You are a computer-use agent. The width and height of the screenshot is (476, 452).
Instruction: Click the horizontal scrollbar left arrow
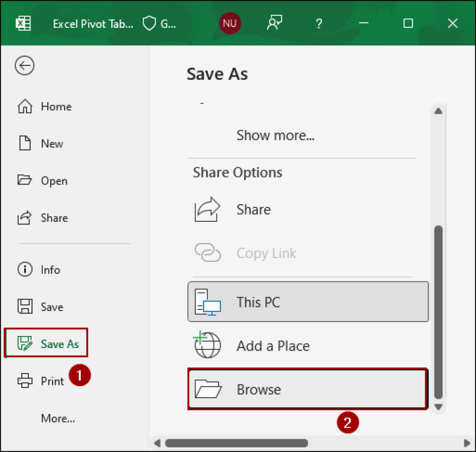(157, 443)
